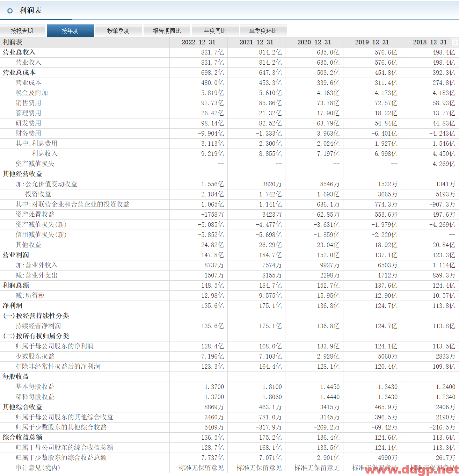Click the 2020-12-31 column header
The width and height of the screenshot is (459, 476).
(x=314, y=42)
